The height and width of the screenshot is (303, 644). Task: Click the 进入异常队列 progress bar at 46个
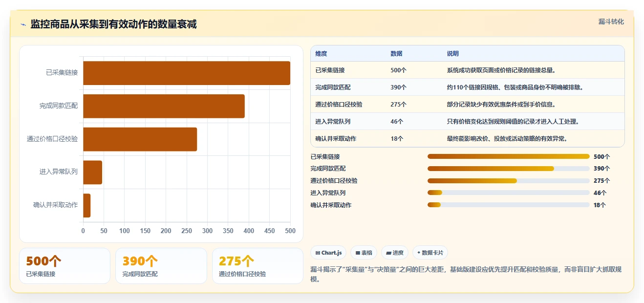coord(509,193)
